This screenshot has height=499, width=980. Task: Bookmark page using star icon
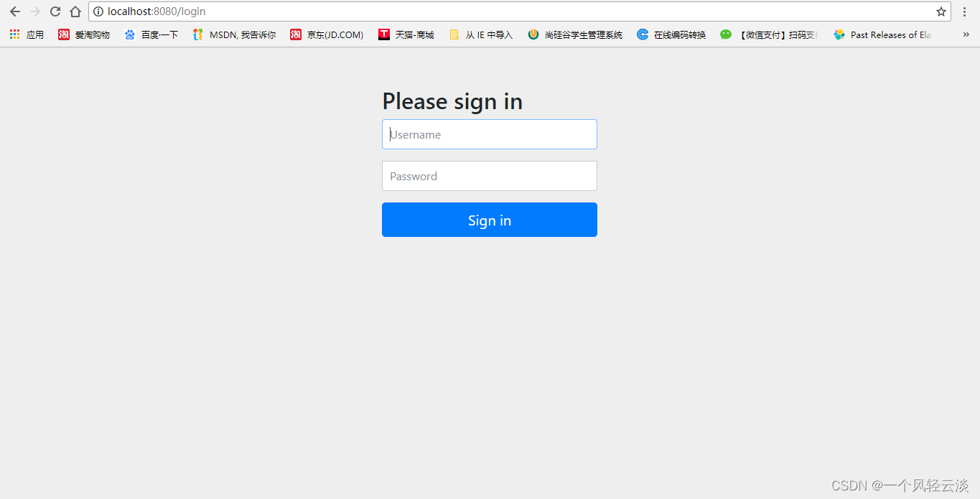(941, 11)
